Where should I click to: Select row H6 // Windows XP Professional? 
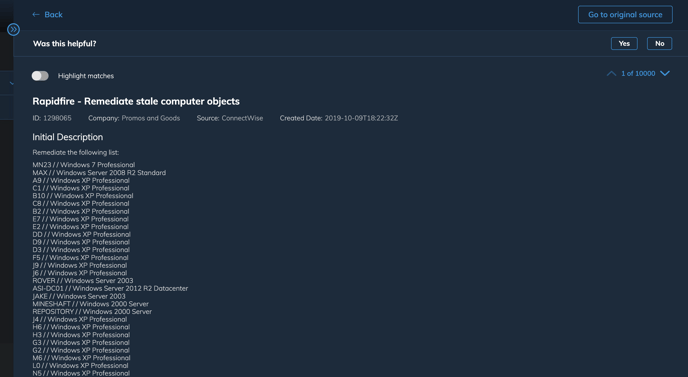[81, 327]
